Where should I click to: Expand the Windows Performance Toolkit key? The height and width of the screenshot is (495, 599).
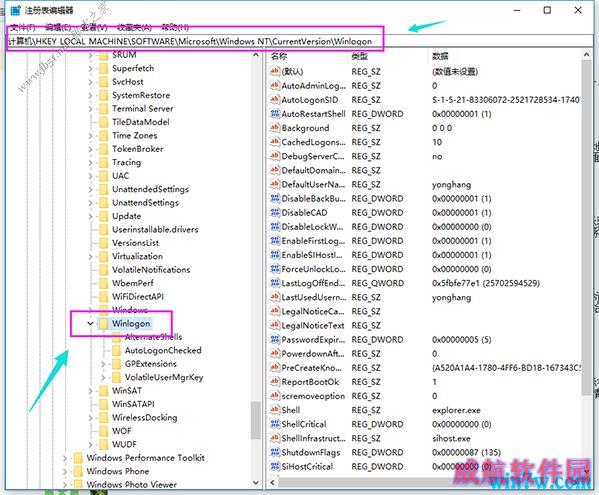tap(65, 458)
